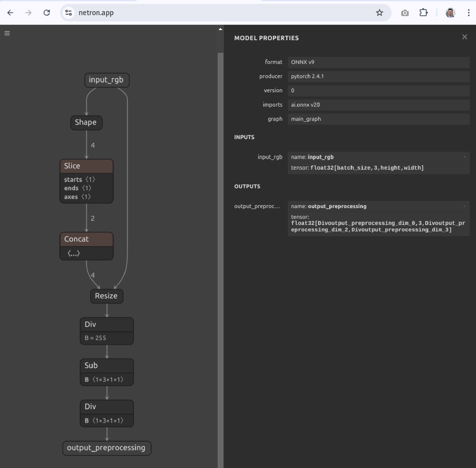Click the graph value main_graph
This screenshot has height=468, width=476.
[379, 119]
